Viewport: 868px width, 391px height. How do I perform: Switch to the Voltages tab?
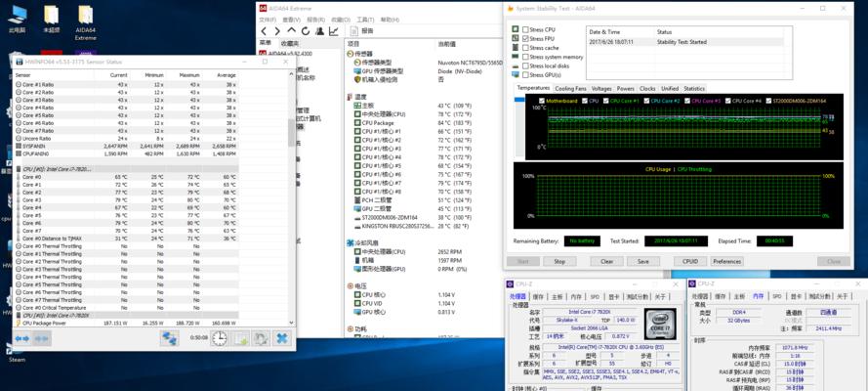[601, 89]
